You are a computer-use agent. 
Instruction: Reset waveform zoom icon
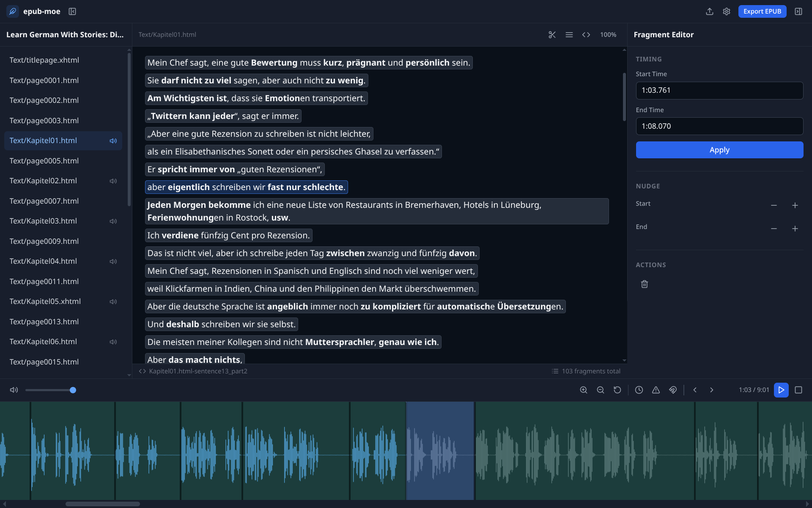tap(617, 390)
